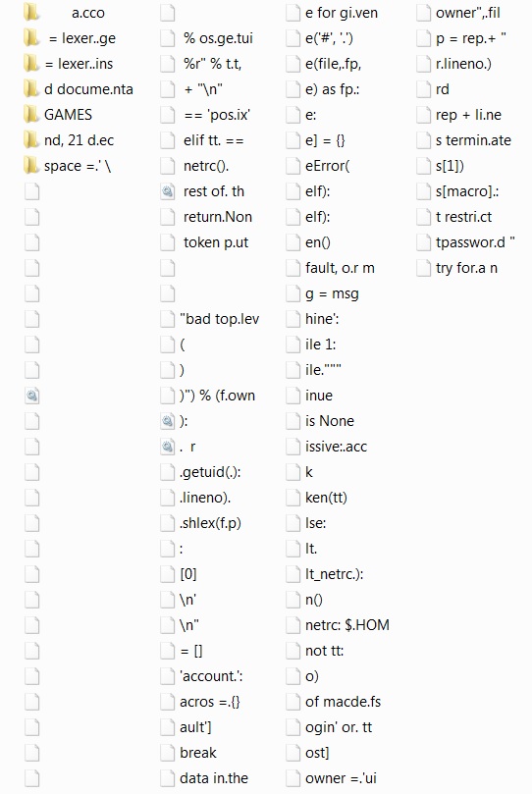
Task: Select the file 'is None'
Action: pyautogui.click(x=330, y=421)
